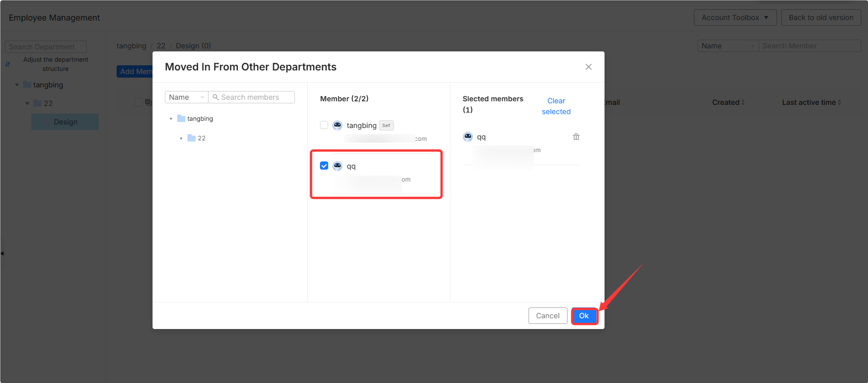Click 'Slected members (1)' heading
Image resolution: width=868 pixels, height=383 pixels.
click(493, 104)
